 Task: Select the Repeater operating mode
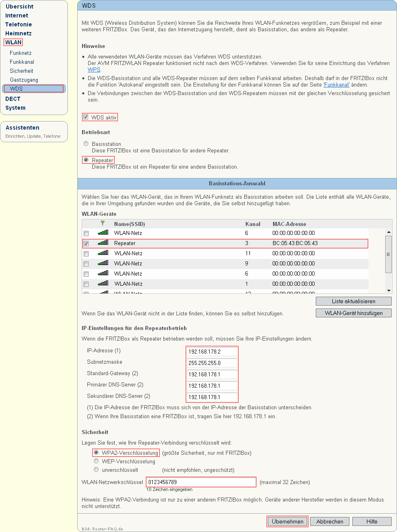pyautogui.click(x=86, y=160)
